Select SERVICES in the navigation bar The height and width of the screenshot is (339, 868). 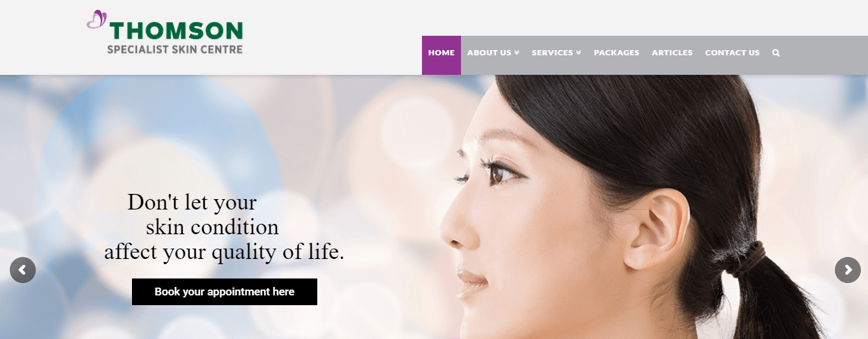coord(552,53)
